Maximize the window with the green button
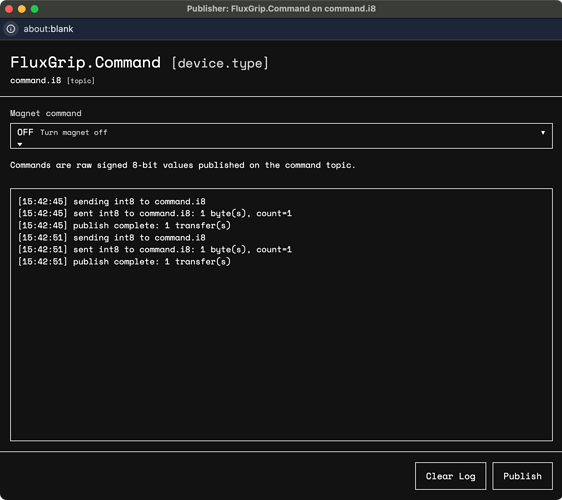 tap(35, 9)
